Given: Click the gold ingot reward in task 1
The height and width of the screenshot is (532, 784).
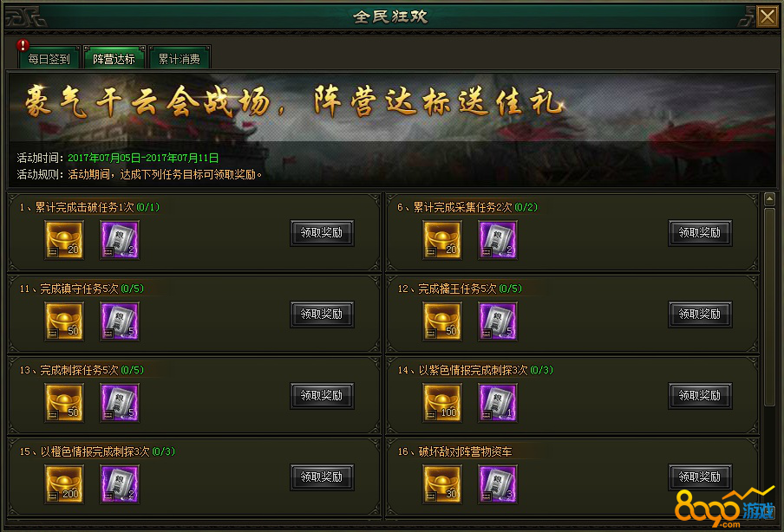Looking at the screenshot, I should click(x=64, y=240).
